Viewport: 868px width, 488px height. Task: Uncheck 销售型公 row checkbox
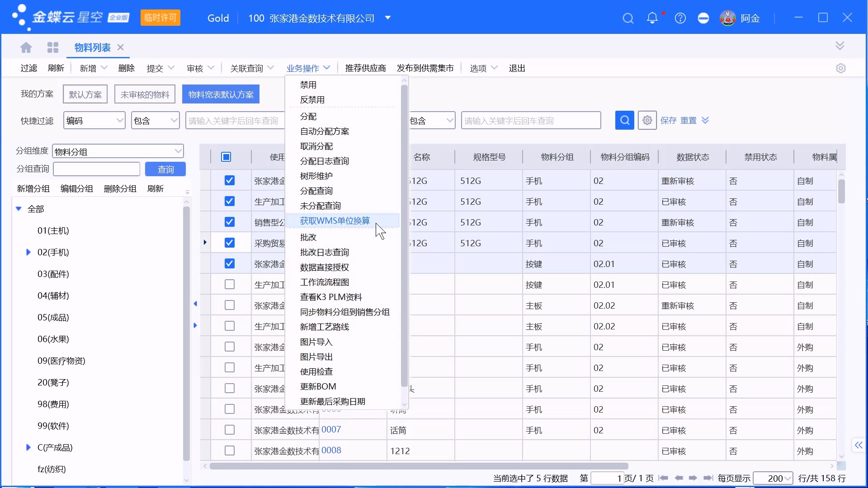(x=230, y=222)
